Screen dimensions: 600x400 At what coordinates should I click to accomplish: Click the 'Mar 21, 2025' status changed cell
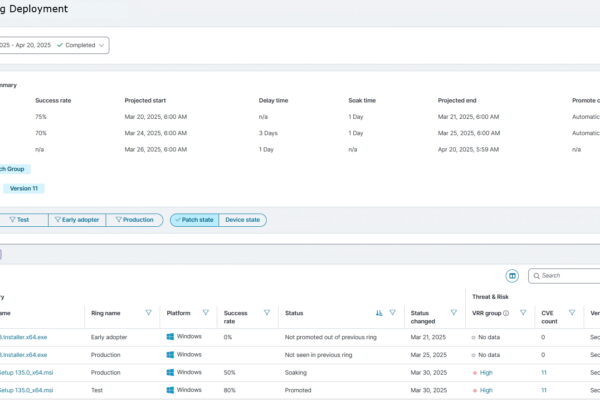428,337
